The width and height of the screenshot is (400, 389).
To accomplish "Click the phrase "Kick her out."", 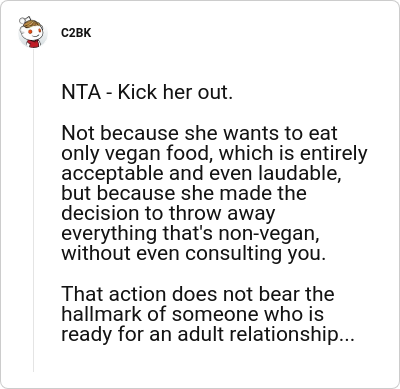I will (175, 92).
